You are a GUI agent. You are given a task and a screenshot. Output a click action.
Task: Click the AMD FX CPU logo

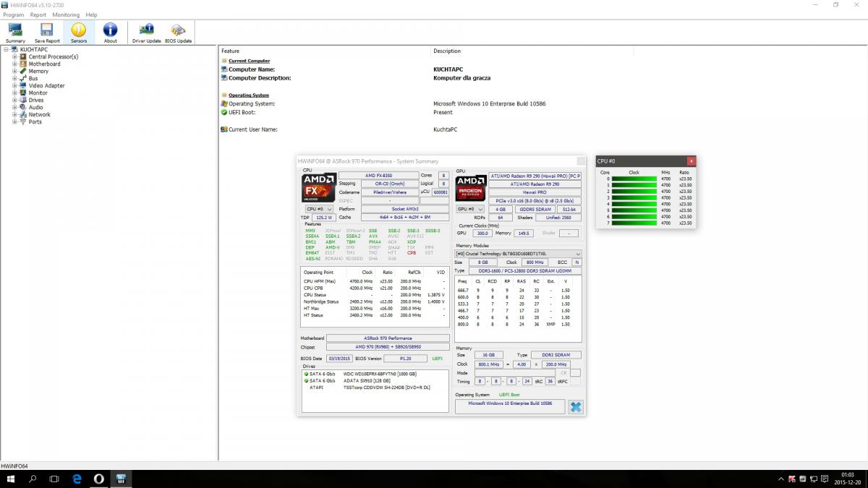click(x=318, y=187)
